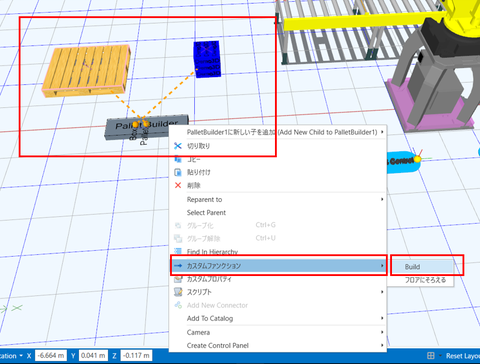Click Select Parent menu entry
The width and height of the screenshot is (480, 364).
[206, 213]
